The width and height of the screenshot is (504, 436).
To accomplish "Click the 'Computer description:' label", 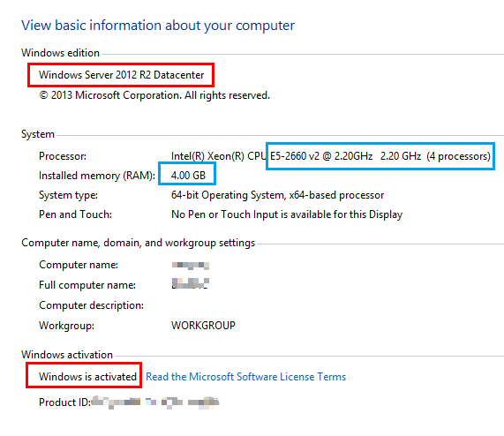I will click(x=91, y=305).
